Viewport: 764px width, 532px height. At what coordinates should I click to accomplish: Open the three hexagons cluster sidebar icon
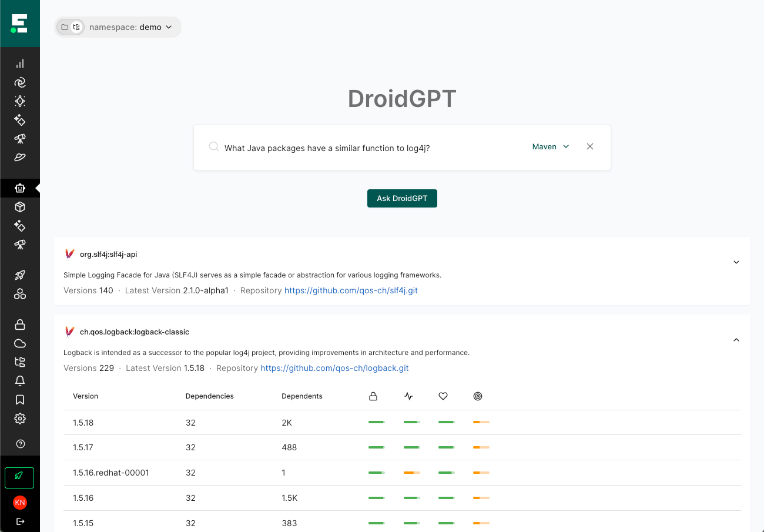point(20,294)
